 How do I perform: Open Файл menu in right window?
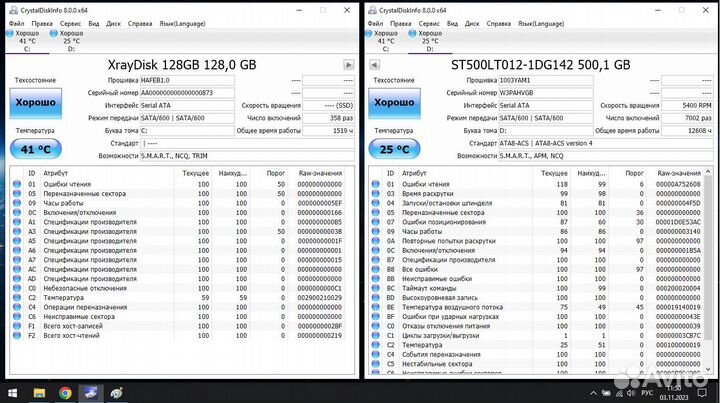point(375,23)
